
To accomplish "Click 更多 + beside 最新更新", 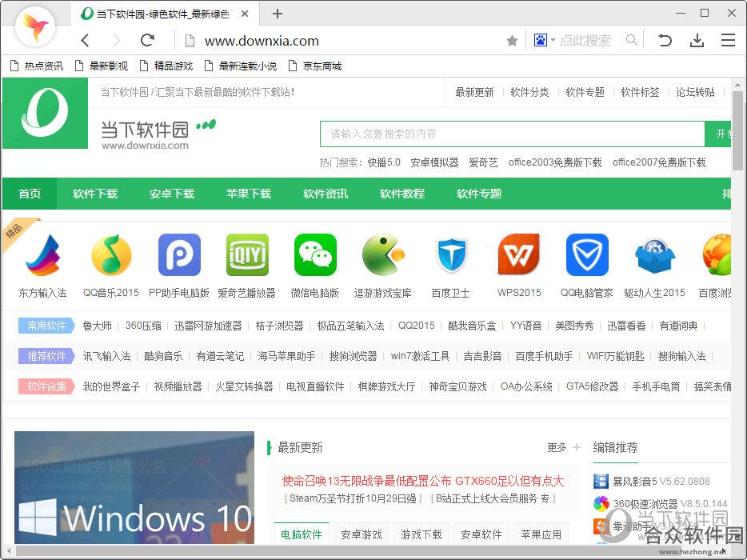I will point(564,447).
